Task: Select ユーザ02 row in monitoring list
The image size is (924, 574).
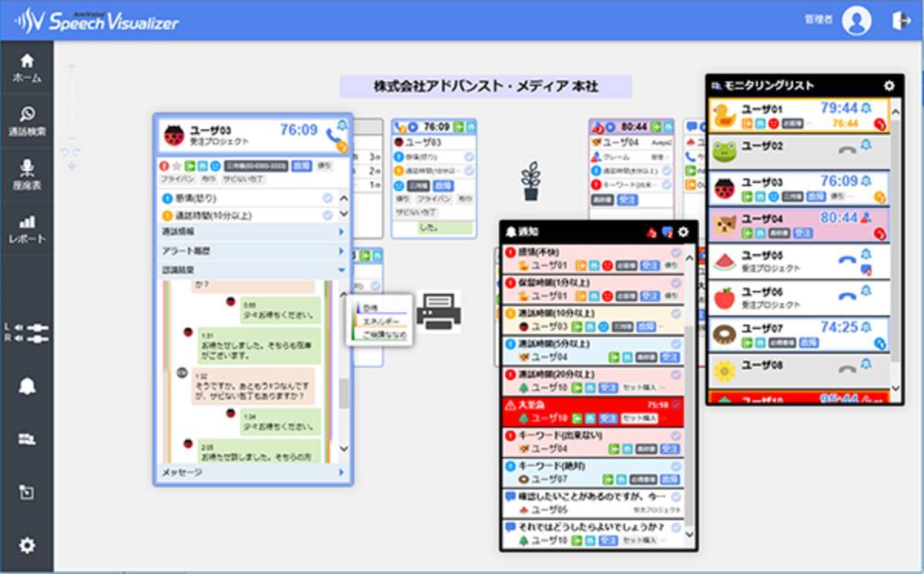Action: (798, 150)
